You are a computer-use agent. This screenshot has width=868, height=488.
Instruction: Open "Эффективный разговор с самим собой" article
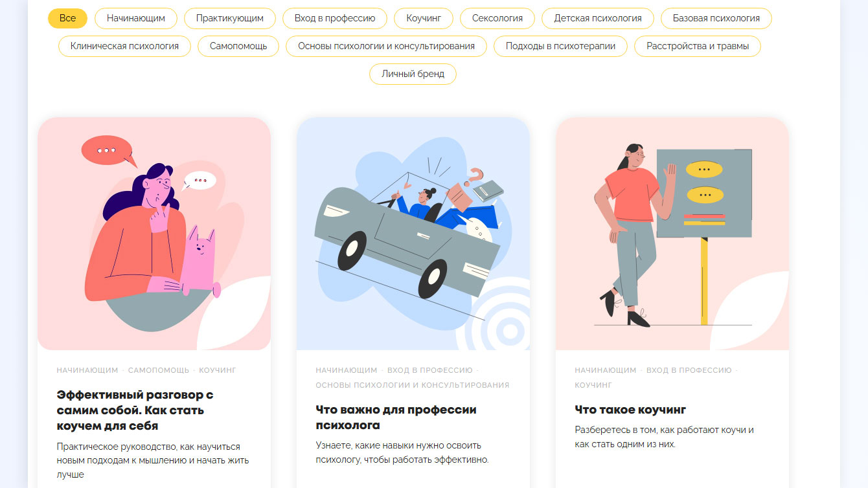tap(135, 410)
